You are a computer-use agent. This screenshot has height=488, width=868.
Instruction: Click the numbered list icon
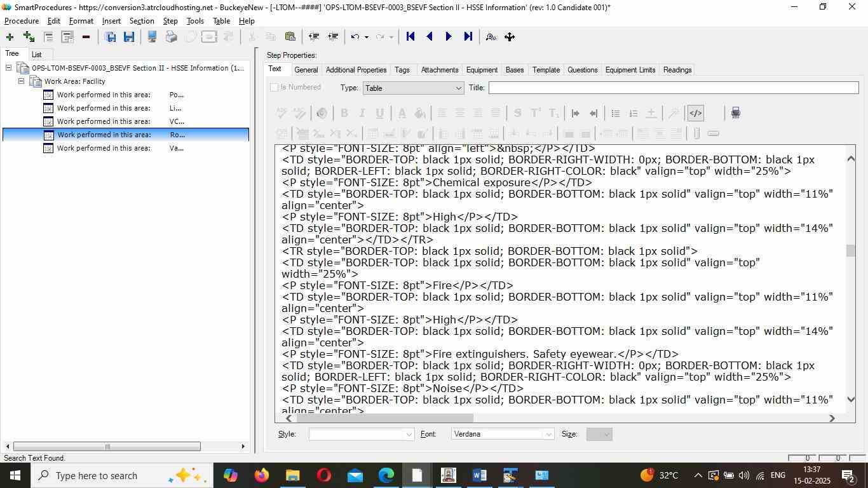[633, 113]
